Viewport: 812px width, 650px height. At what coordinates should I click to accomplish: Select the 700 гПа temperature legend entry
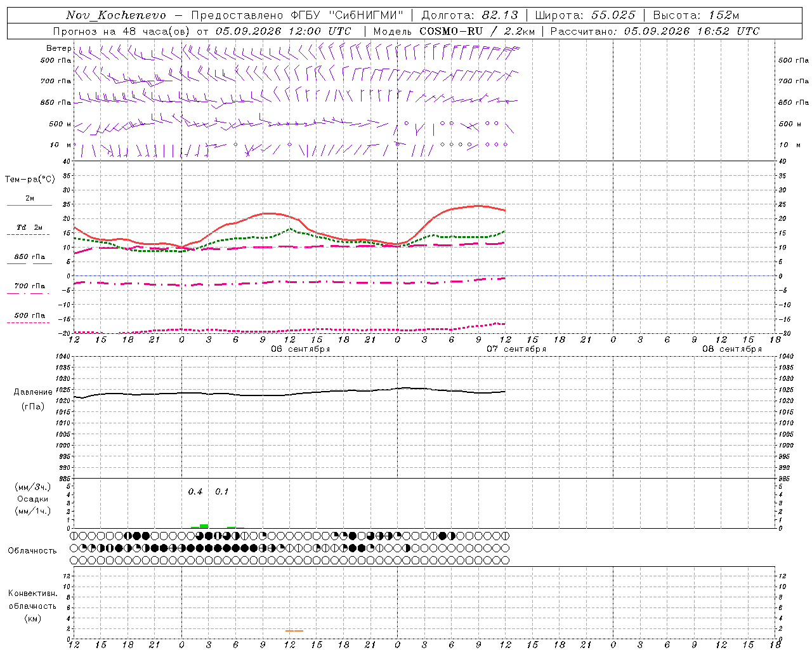(29, 286)
